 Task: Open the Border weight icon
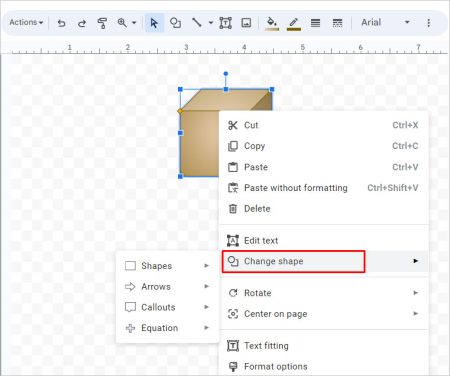[x=315, y=23]
